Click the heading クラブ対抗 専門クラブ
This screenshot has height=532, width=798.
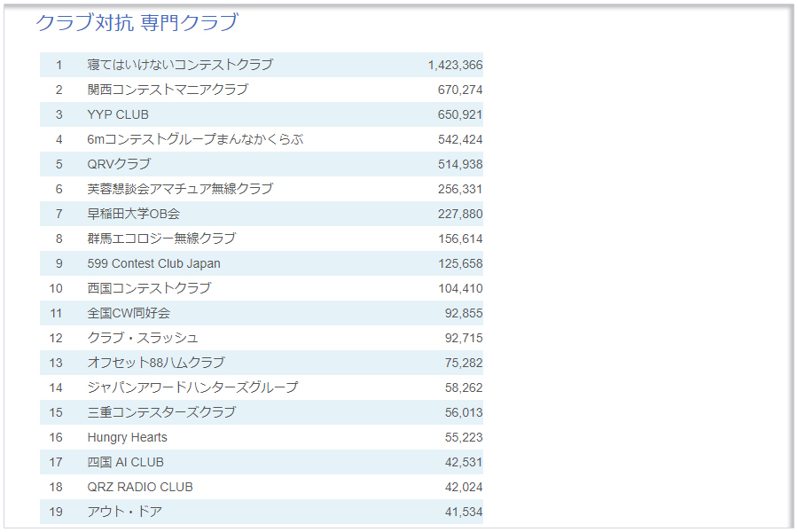pyautogui.click(x=137, y=23)
